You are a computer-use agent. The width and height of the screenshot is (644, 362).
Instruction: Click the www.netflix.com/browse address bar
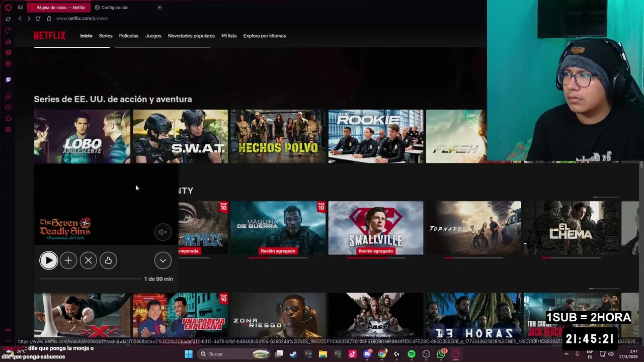(82, 19)
